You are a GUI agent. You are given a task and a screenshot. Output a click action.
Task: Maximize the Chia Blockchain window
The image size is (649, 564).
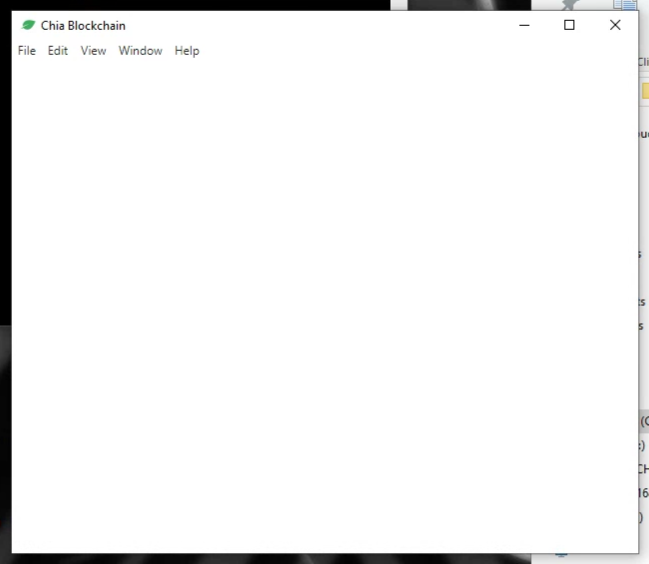pos(569,25)
